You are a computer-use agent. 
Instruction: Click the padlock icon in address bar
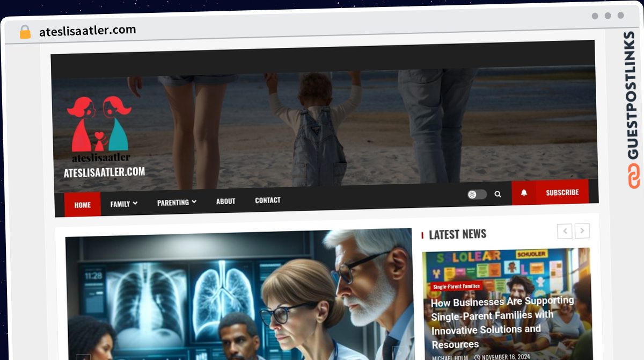[x=25, y=32]
